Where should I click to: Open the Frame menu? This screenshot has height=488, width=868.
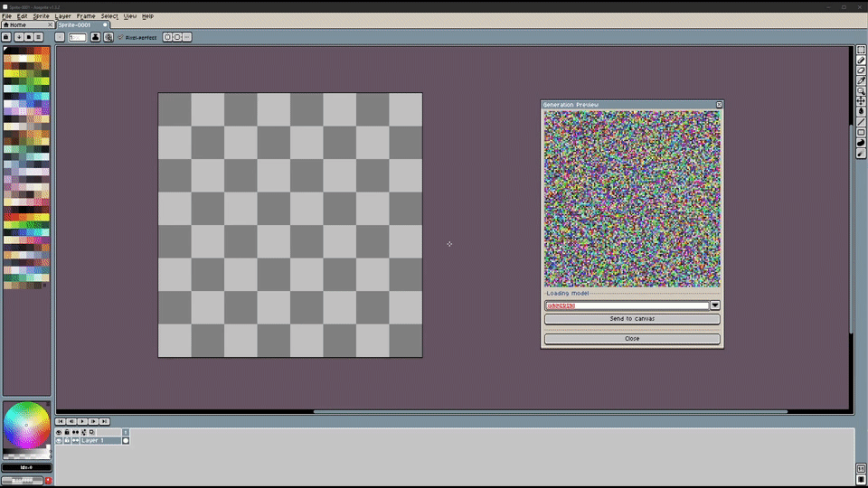(x=86, y=16)
